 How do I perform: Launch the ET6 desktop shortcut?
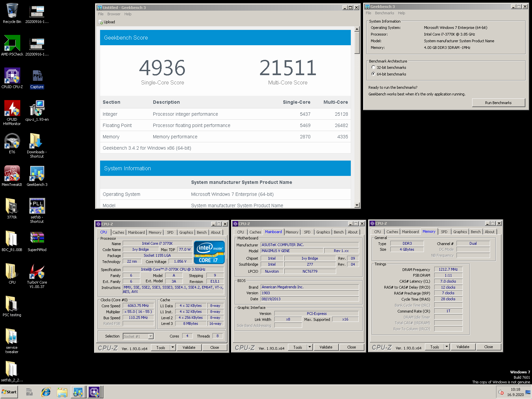[x=12, y=143]
